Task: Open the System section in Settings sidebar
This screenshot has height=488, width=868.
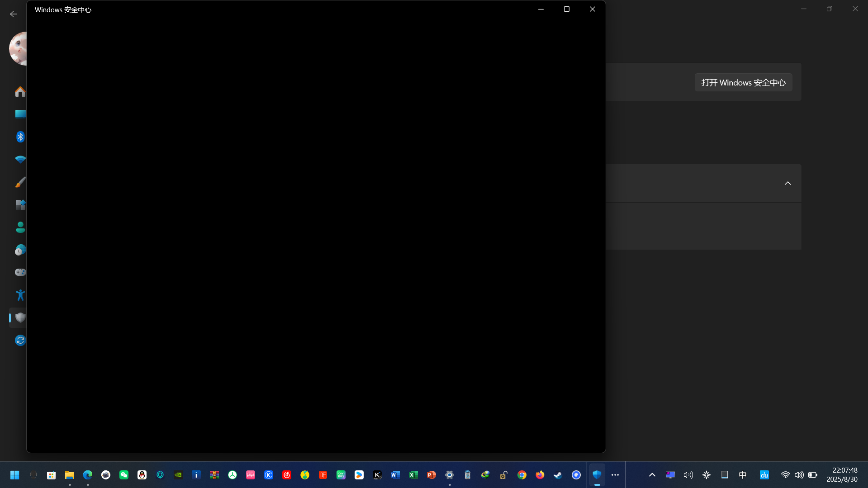Action: (20, 114)
